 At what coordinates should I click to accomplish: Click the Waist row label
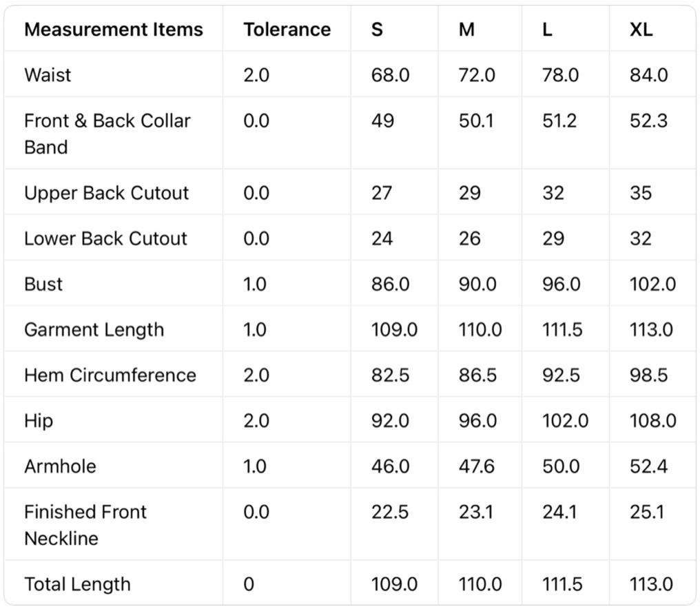(x=48, y=75)
